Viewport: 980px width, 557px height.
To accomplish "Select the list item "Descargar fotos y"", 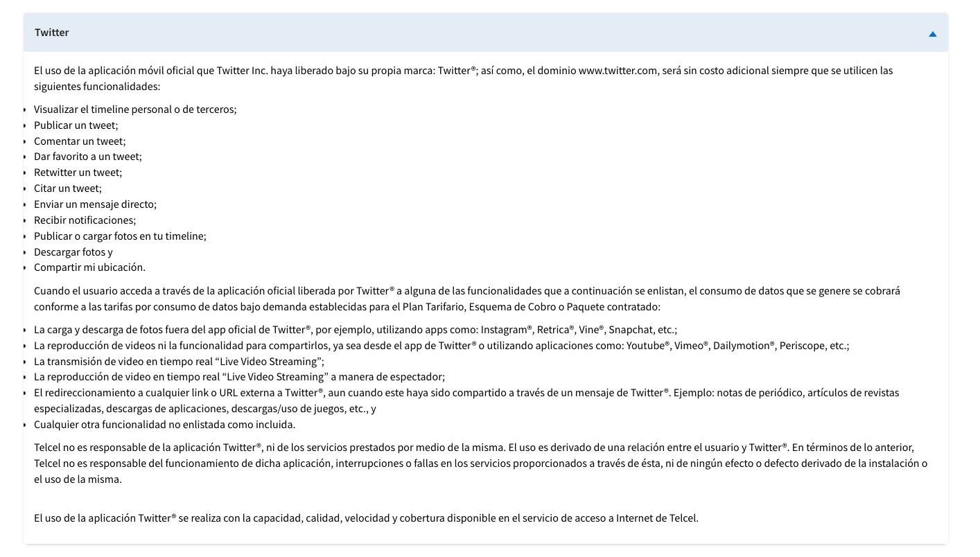I will [x=73, y=252].
